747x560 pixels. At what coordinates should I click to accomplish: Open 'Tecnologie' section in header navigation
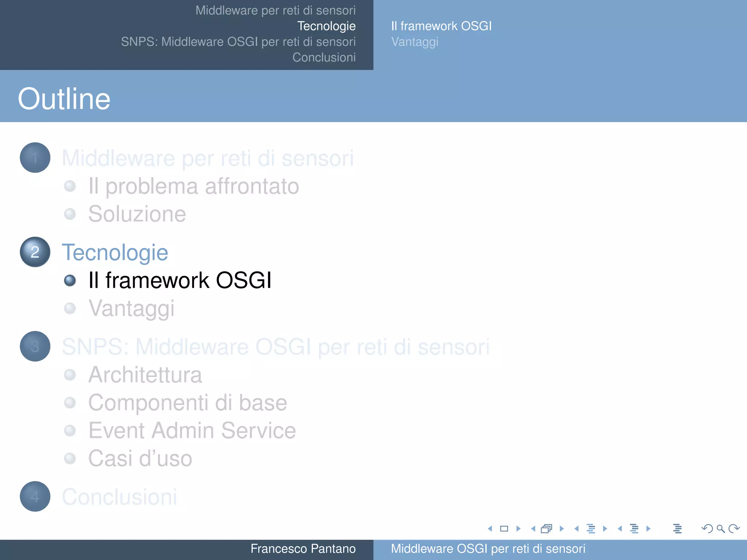326,26
